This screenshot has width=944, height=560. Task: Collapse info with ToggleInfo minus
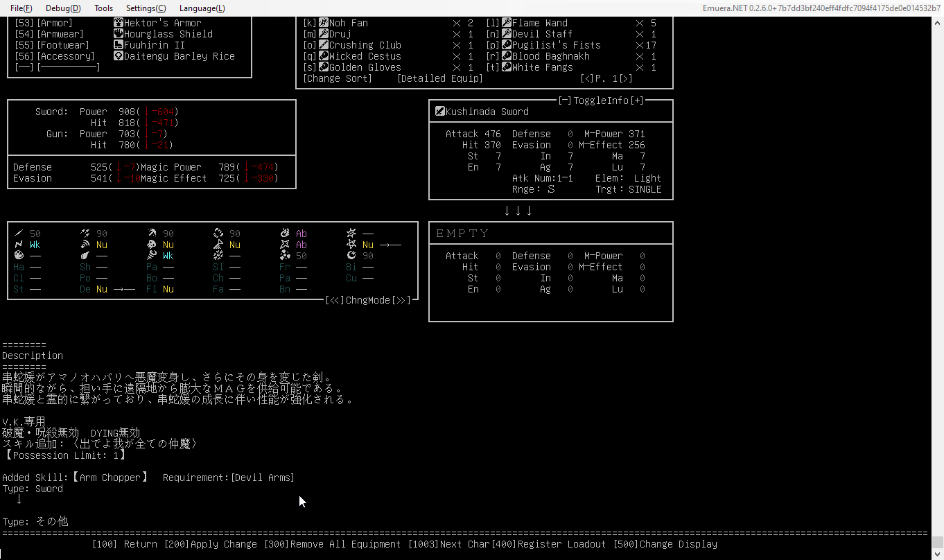coord(565,100)
